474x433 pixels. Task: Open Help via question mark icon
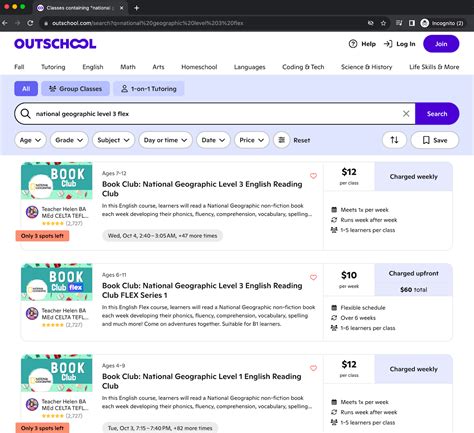[353, 44]
